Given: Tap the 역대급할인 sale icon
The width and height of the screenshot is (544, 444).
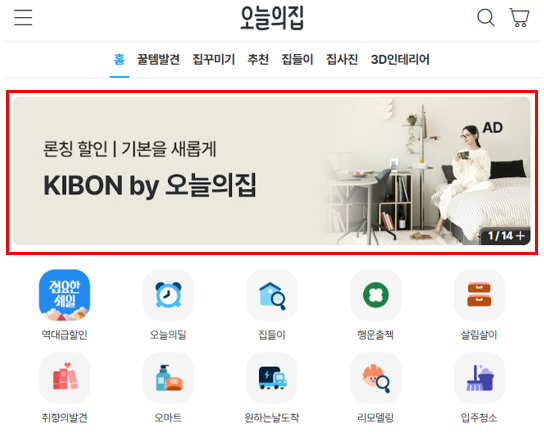Looking at the screenshot, I should coord(64,295).
